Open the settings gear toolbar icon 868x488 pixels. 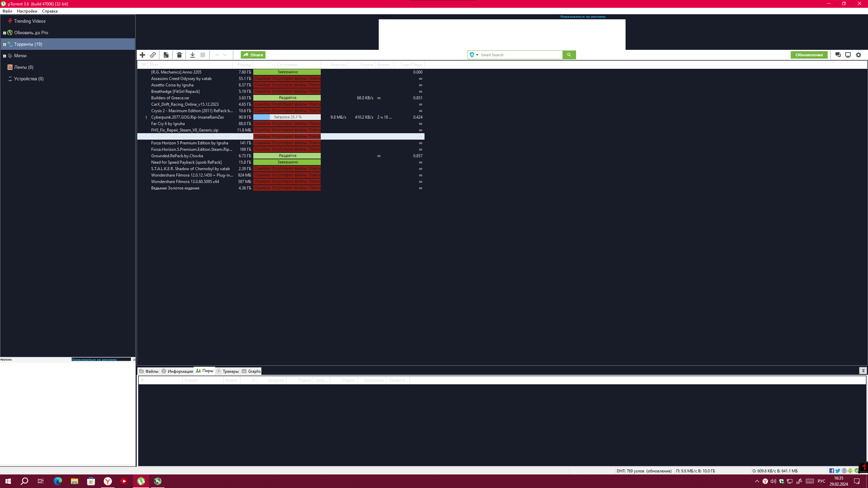[x=859, y=55]
